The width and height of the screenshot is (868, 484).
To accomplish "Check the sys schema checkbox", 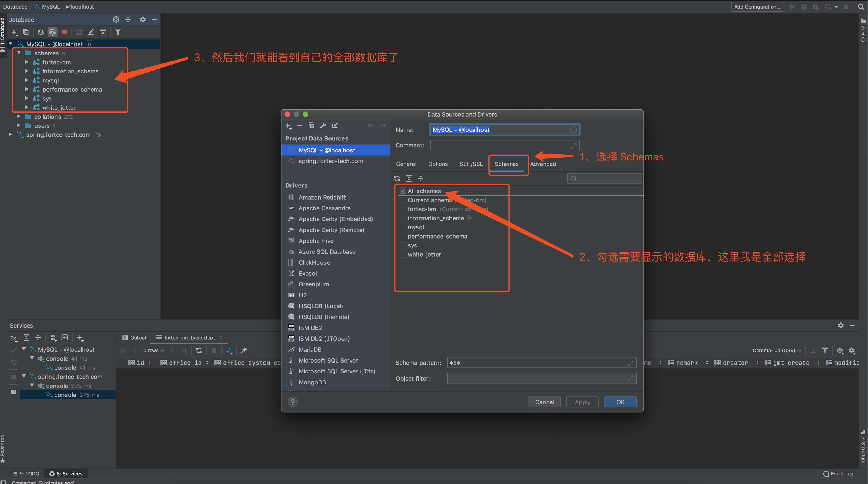I will pyautogui.click(x=403, y=245).
